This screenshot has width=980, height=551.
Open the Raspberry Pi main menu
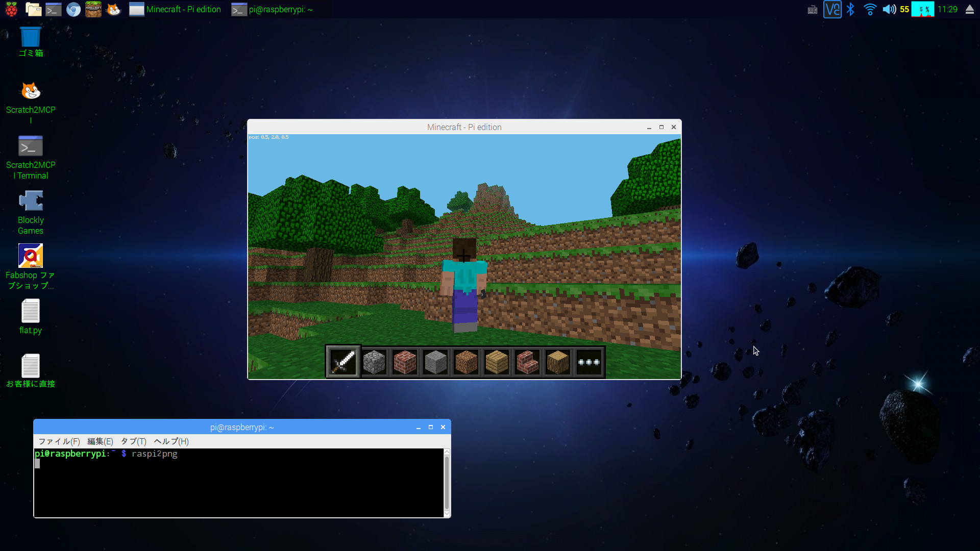point(11,9)
